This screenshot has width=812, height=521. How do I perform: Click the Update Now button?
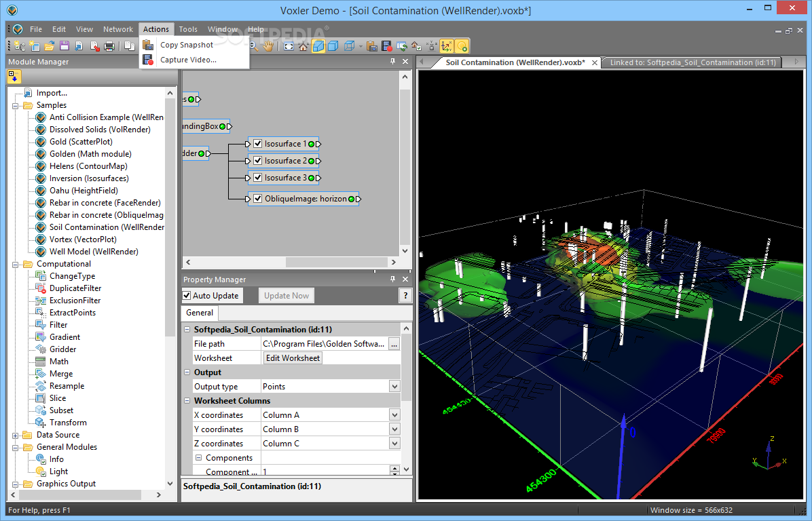(x=287, y=295)
